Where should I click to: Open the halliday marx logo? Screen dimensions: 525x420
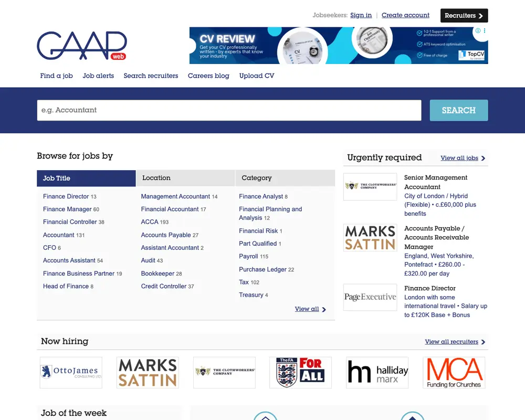coord(377,372)
